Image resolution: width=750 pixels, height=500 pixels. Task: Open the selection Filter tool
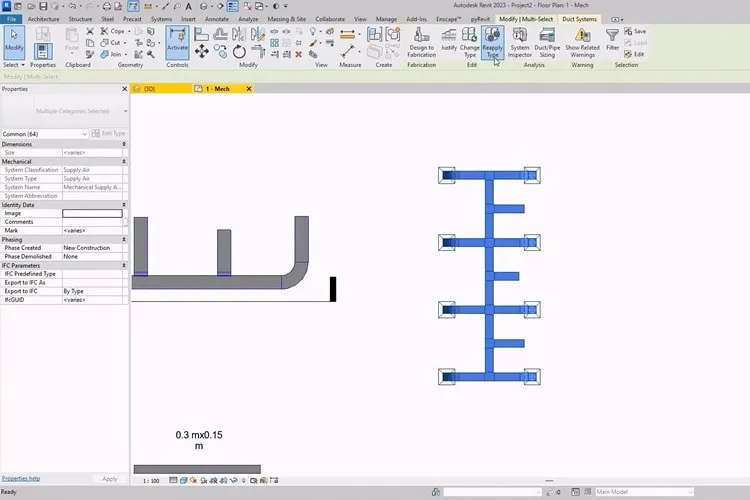[x=612, y=39]
